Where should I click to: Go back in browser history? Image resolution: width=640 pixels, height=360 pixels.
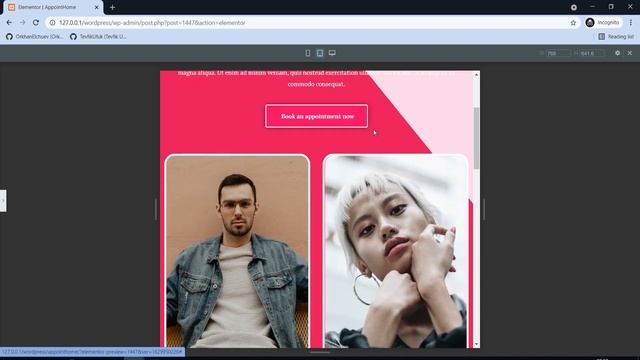pos(9,23)
